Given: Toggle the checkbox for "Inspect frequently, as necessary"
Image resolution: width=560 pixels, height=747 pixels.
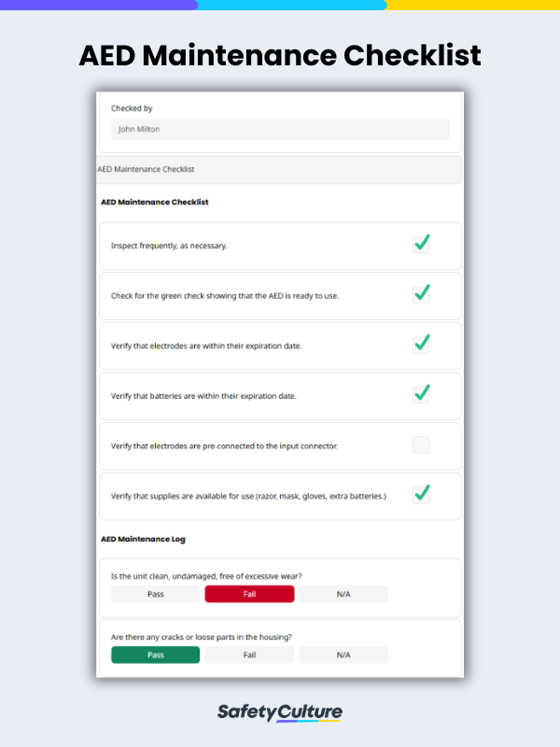Looking at the screenshot, I should click(x=421, y=243).
